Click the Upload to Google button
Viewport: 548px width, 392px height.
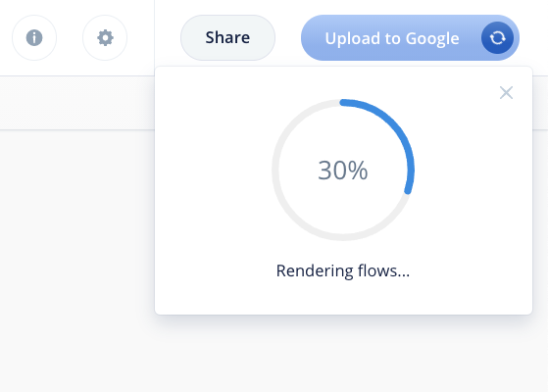click(x=410, y=38)
